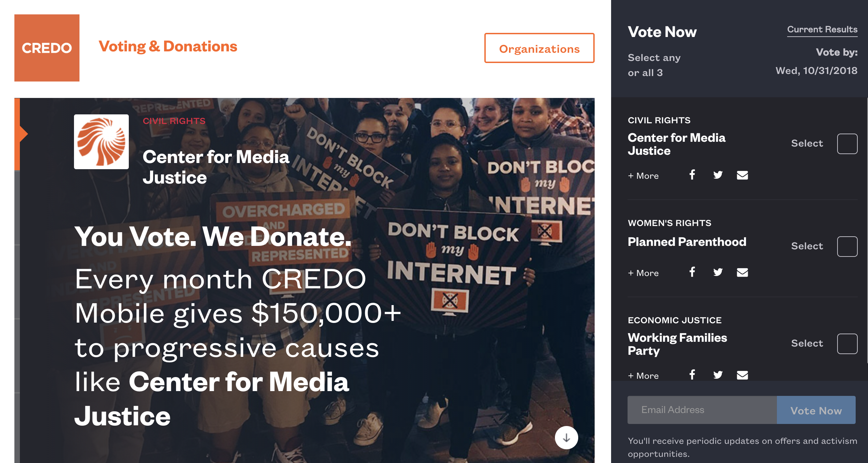Share Planned Parenthood on Facebook

[x=692, y=272]
